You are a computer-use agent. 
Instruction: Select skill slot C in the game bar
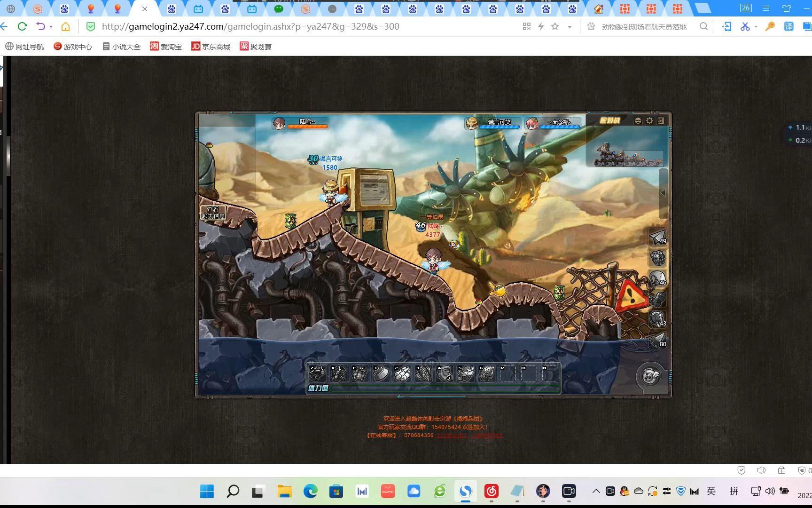pos(359,374)
